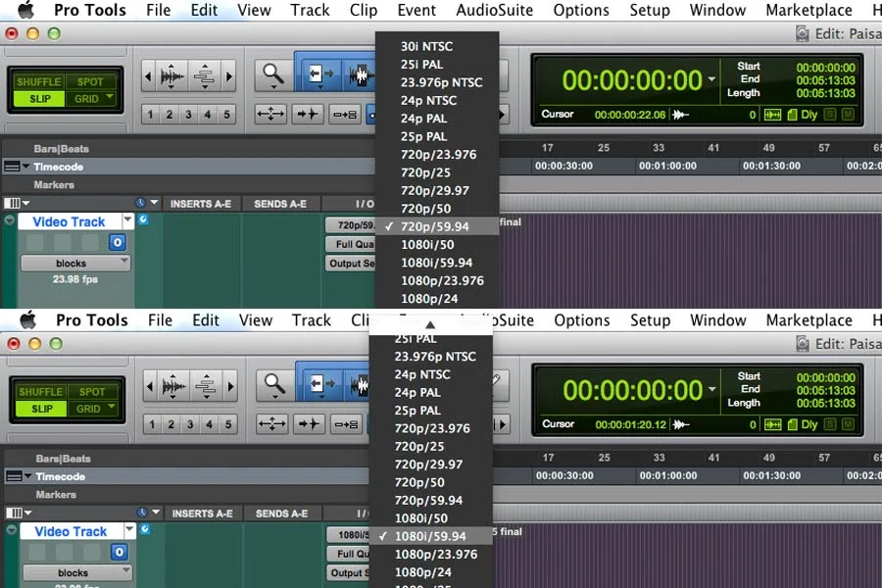Select the Trim tool in upper window
882x588 pixels.
click(318, 73)
